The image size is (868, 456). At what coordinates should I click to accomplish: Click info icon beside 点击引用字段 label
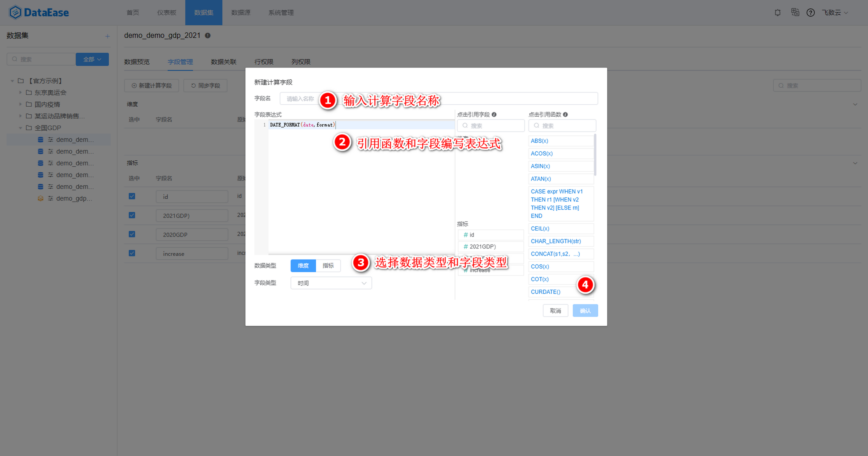[494, 115]
